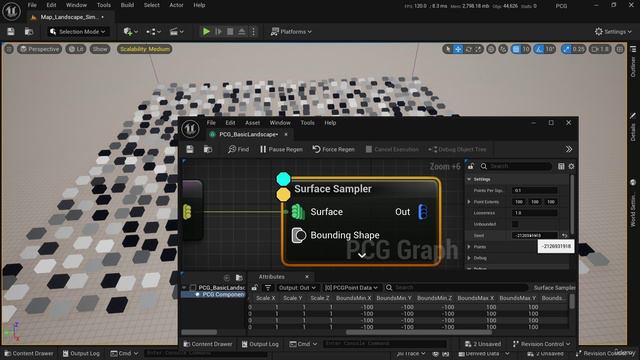Open the Tools menu in PCG window
The width and height of the screenshot is (640, 360).
point(307,122)
